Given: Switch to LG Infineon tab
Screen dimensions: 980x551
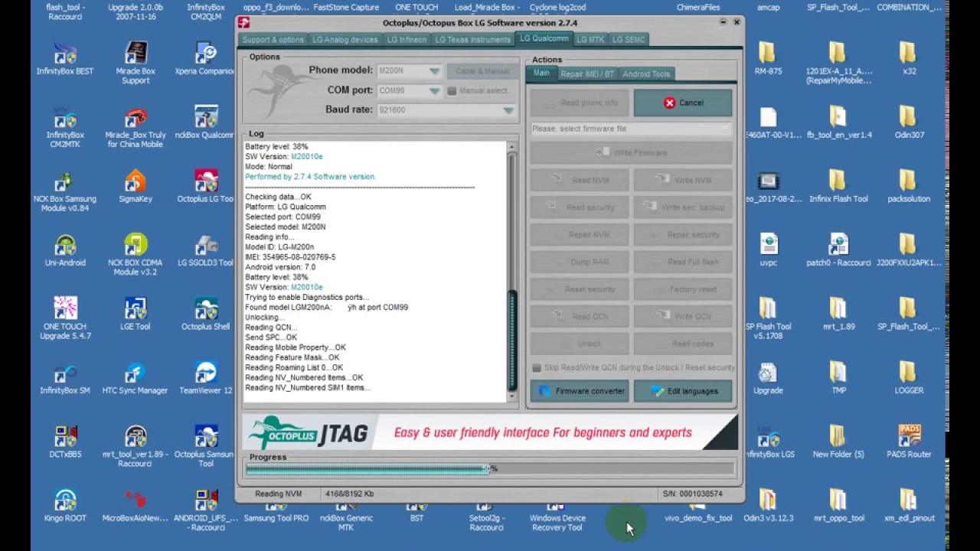Looking at the screenshot, I should pos(407,40).
